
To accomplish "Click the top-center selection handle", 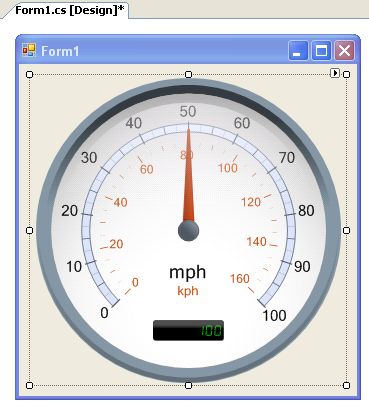I will tap(188, 74).
